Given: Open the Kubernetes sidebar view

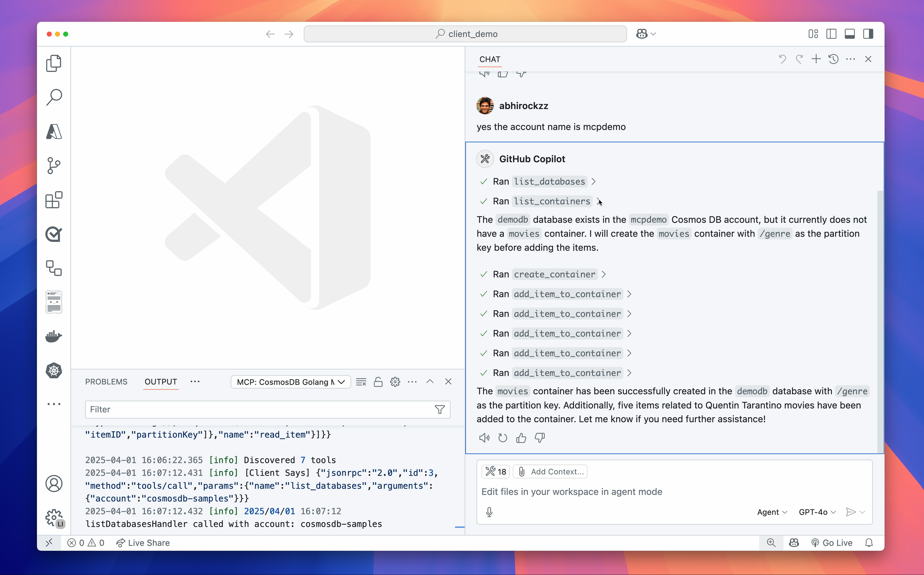Looking at the screenshot, I should [x=54, y=370].
